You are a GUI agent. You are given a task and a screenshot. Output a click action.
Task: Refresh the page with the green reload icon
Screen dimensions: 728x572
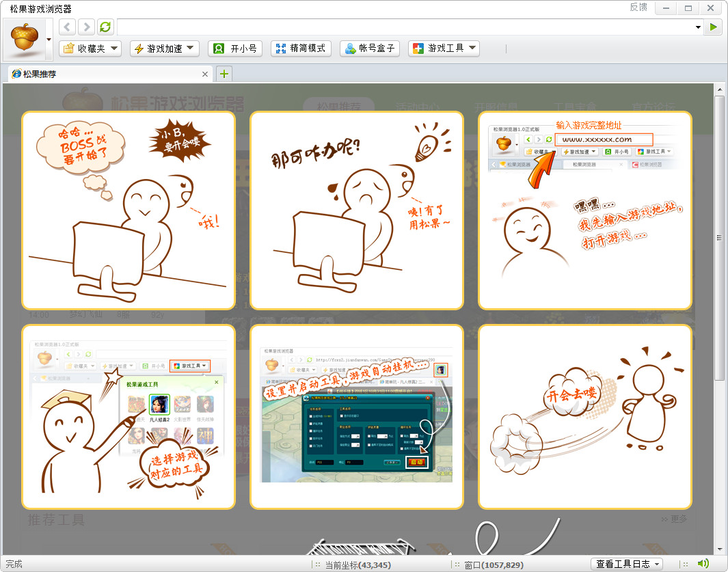tap(105, 27)
